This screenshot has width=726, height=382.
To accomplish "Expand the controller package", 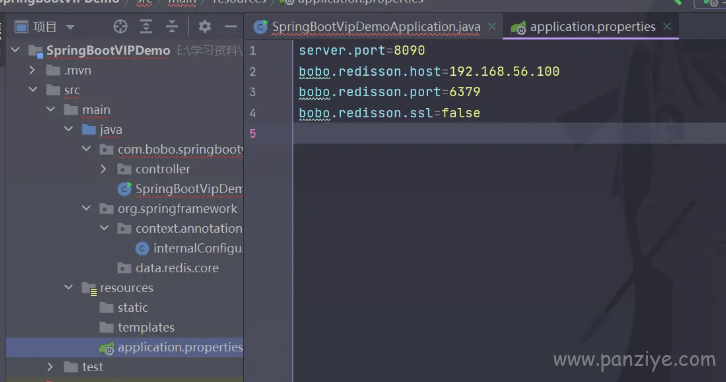I will 104,169.
